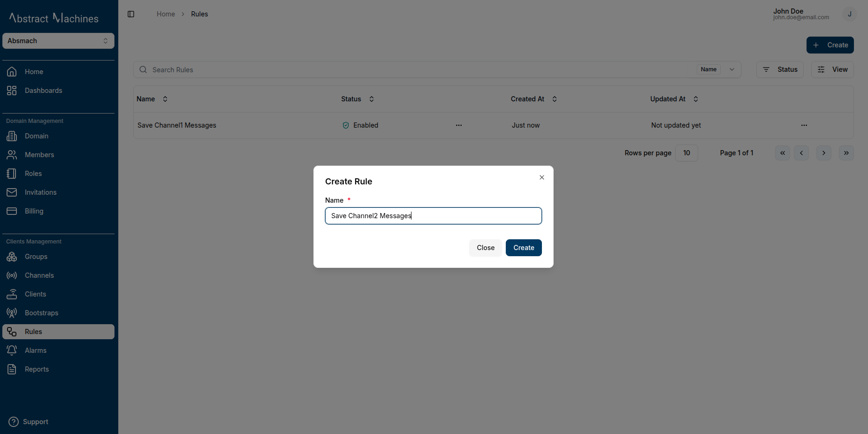Screen dimensions: 868x434
Task: Click Create button in dialog
Action: pyautogui.click(x=524, y=248)
